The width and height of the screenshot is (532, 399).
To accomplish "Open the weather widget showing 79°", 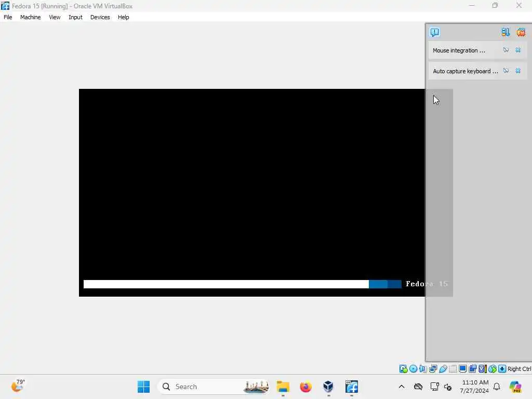I will pos(18,386).
